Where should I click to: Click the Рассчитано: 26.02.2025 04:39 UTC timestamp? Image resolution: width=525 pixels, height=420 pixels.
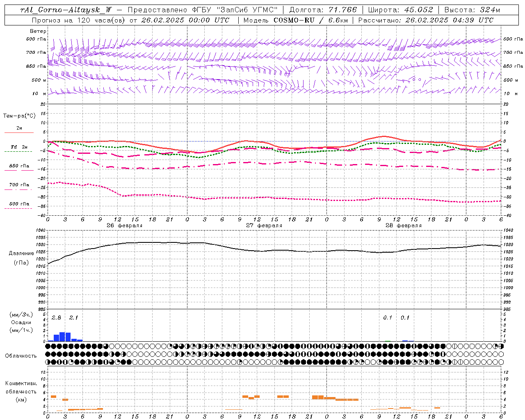[426, 20]
